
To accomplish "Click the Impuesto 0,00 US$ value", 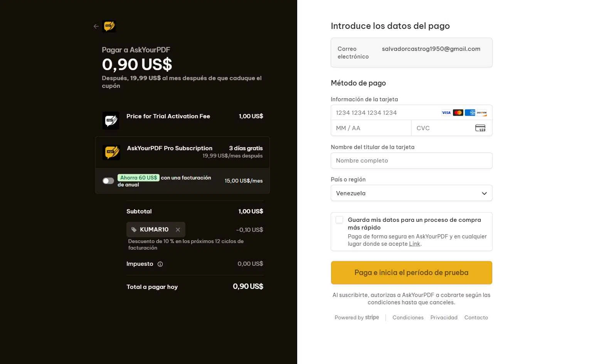I will (250, 264).
